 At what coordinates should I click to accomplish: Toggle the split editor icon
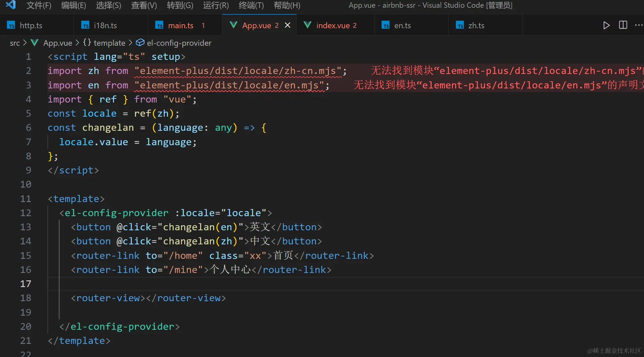coord(622,25)
